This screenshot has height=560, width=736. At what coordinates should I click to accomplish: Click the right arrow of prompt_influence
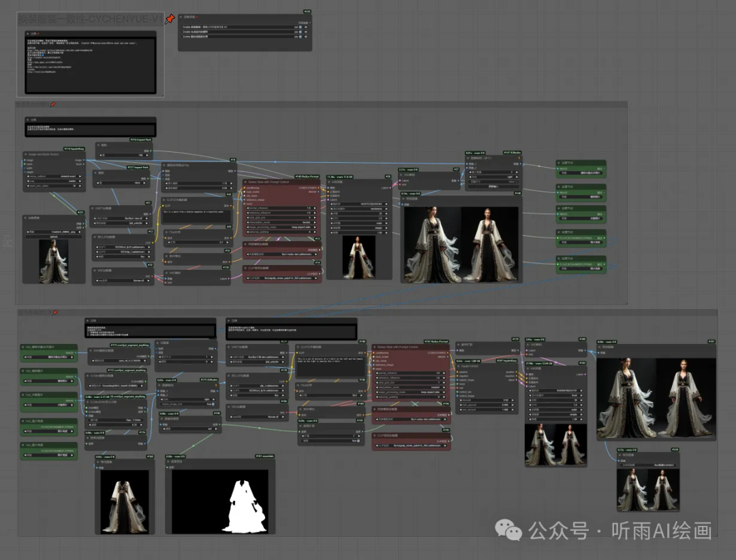[x=314, y=208]
